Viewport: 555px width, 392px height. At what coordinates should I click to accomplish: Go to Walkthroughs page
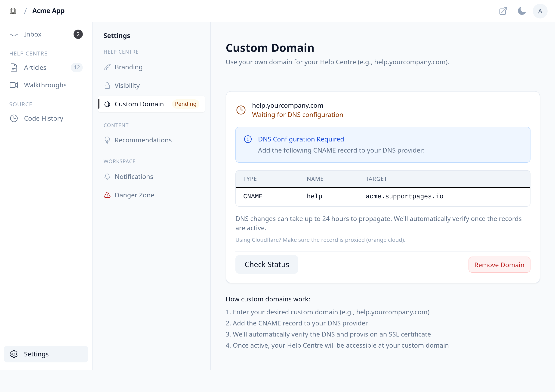pyautogui.click(x=46, y=85)
